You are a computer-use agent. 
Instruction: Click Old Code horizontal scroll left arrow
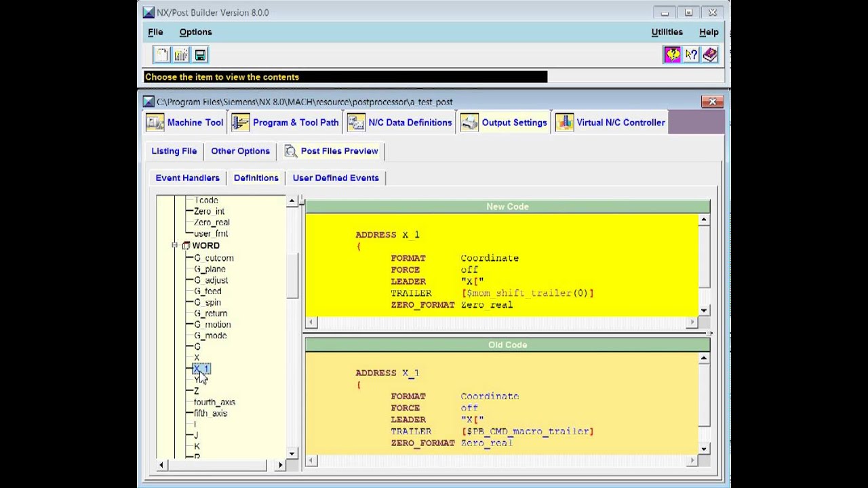(311, 460)
